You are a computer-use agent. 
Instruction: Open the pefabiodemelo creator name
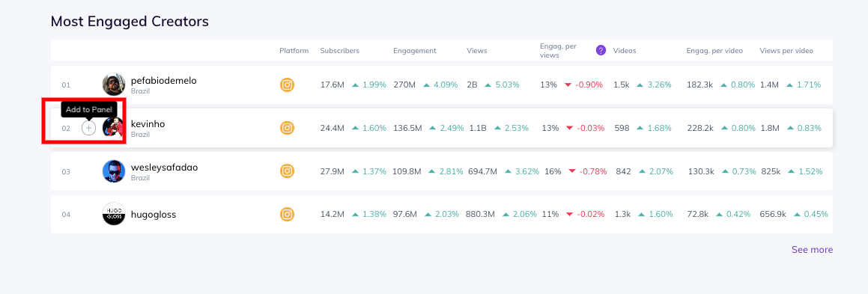[x=164, y=81]
